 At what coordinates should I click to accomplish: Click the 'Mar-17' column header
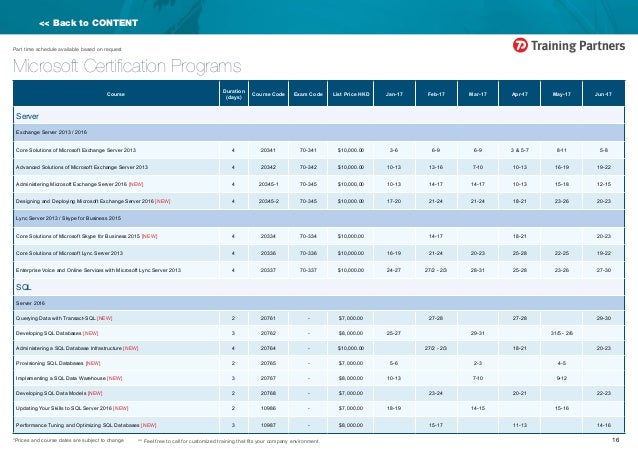pos(478,94)
